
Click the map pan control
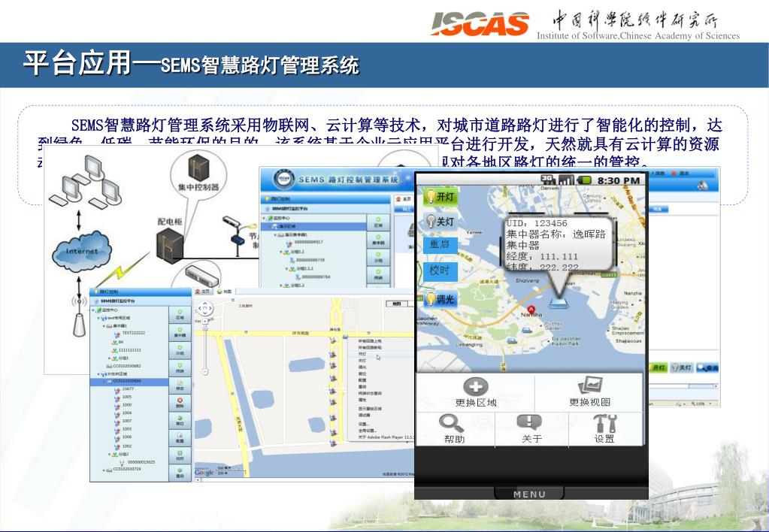(x=205, y=309)
